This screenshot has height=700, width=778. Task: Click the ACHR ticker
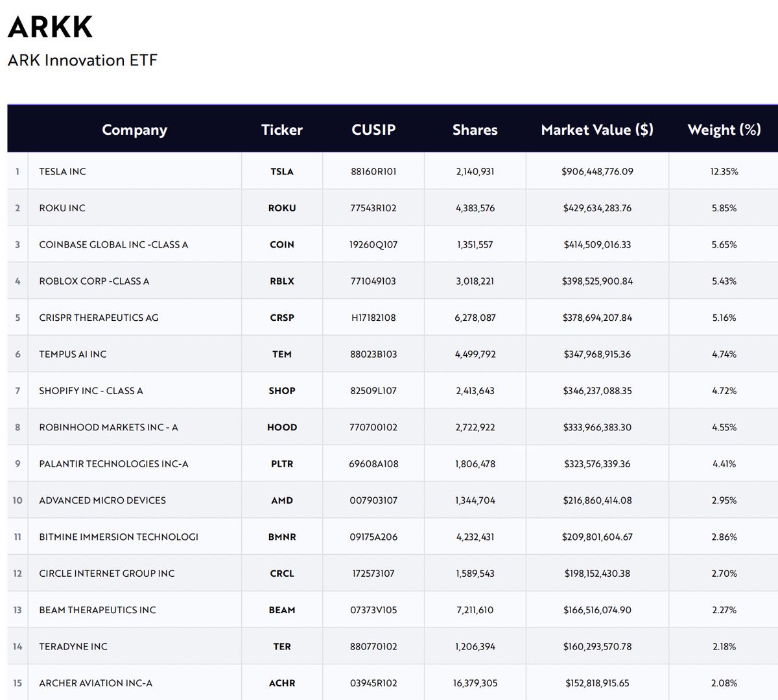pyautogui.click(x=282, y=683)
